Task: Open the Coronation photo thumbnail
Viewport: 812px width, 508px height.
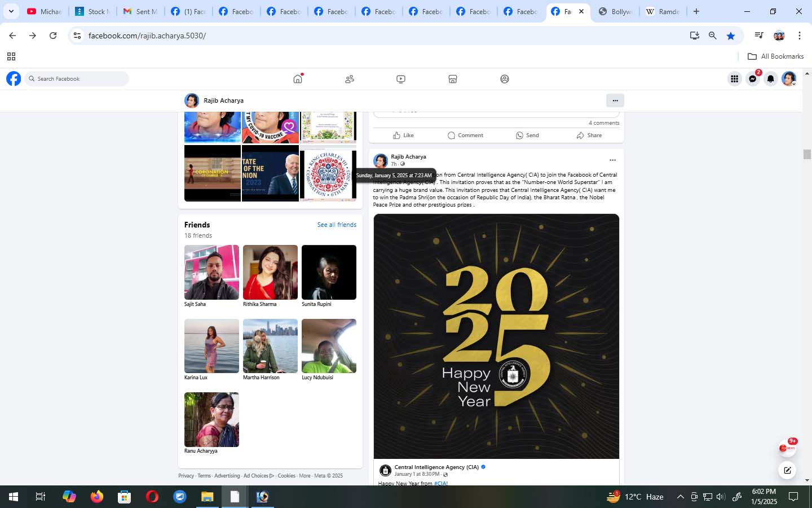Action: coord(213,173)
